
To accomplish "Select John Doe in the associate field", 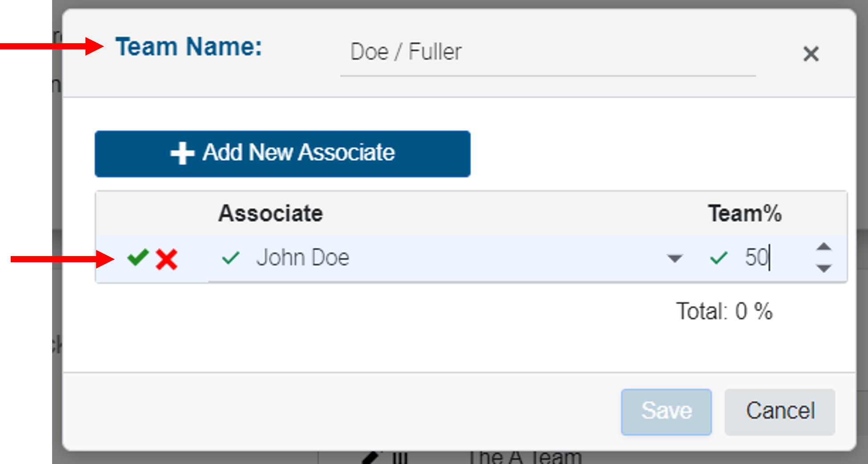I will [303, 257].
